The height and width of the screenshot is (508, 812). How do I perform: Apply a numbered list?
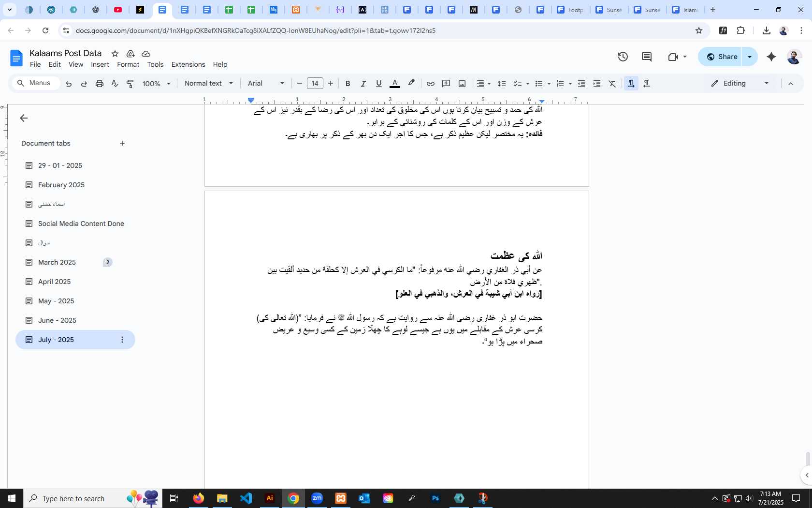pyautogui.click(x=560, y=84)
